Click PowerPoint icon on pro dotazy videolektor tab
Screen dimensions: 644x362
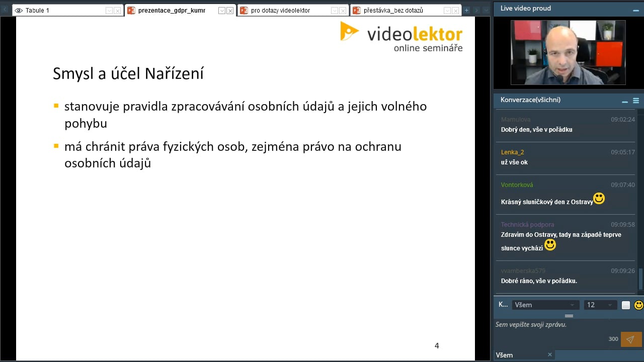click(x=244, y=10)
